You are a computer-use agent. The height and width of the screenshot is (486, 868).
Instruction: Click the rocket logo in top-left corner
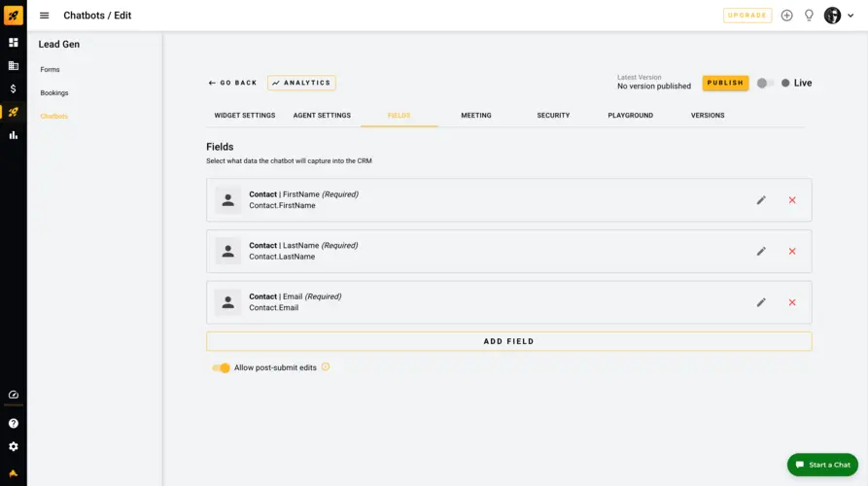pyautogui.click(x=14, y=15)
